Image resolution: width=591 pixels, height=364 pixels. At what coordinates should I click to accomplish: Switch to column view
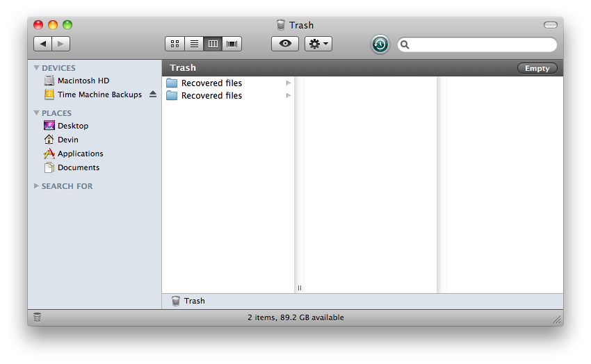(213, 44)
